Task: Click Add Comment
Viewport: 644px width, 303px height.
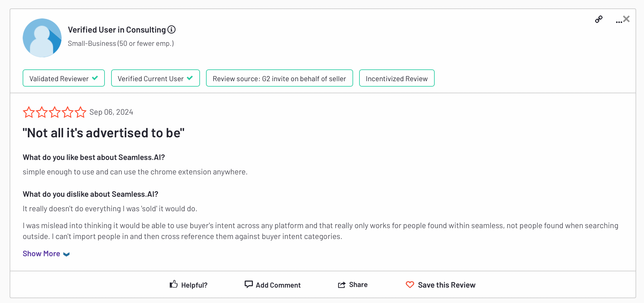Action: click(272, 285)
